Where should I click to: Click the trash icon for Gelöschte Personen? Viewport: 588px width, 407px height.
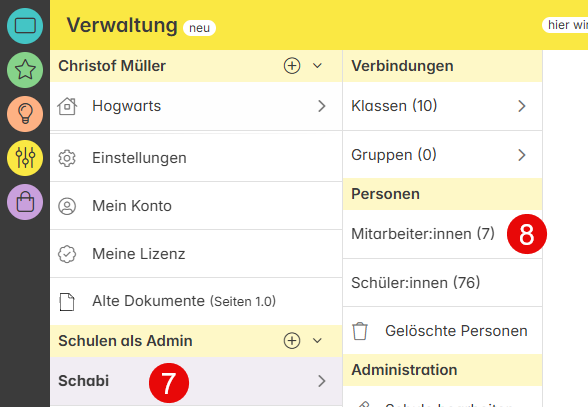point(360,331)
